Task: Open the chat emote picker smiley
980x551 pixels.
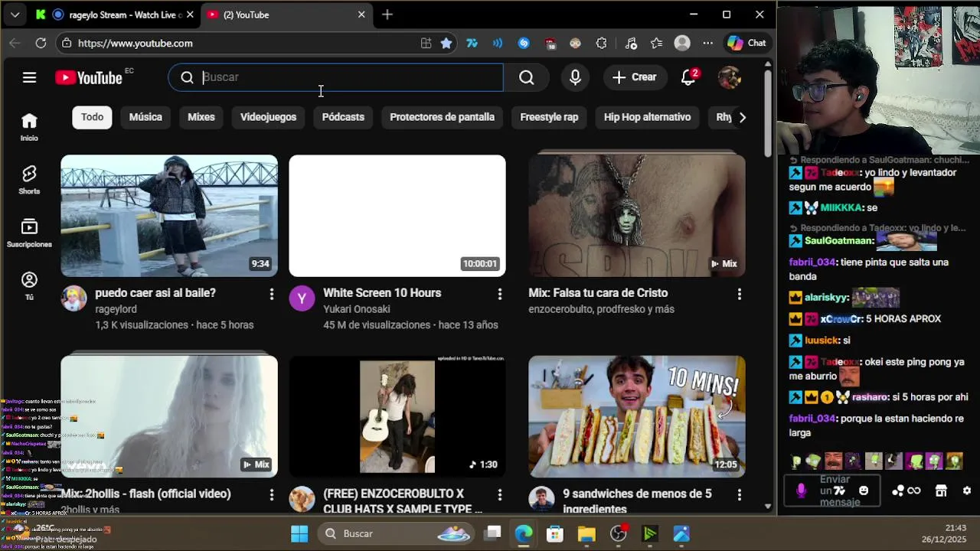Action: click(x=864, y=491)
